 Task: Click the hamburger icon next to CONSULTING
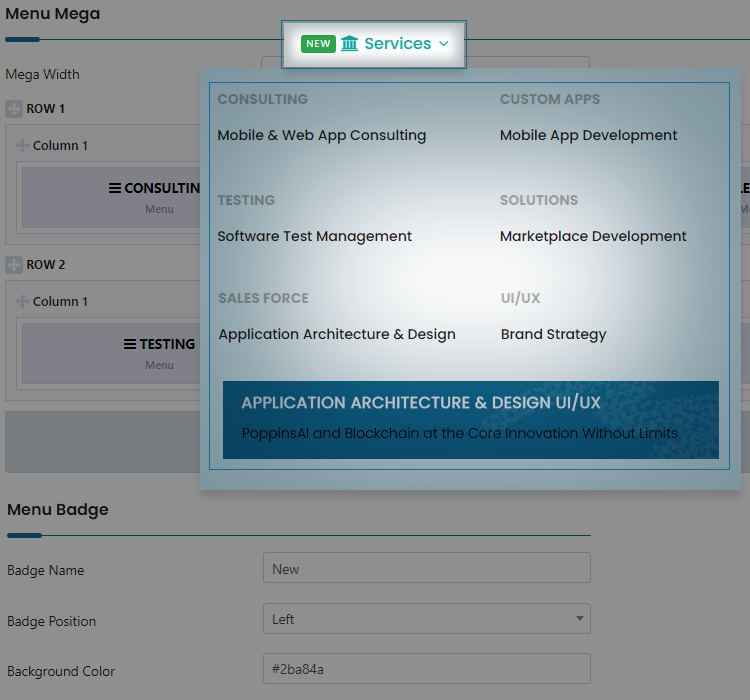pos(115,188)
